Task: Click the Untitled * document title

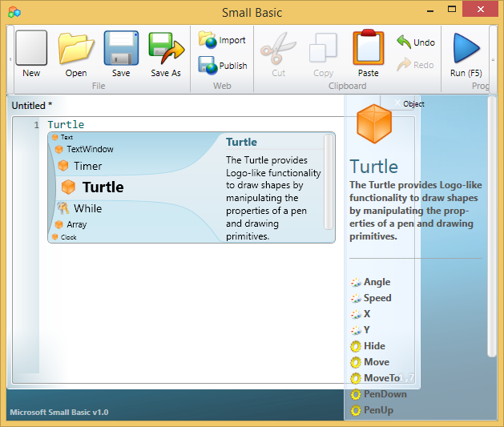Action: coord(32,106)
